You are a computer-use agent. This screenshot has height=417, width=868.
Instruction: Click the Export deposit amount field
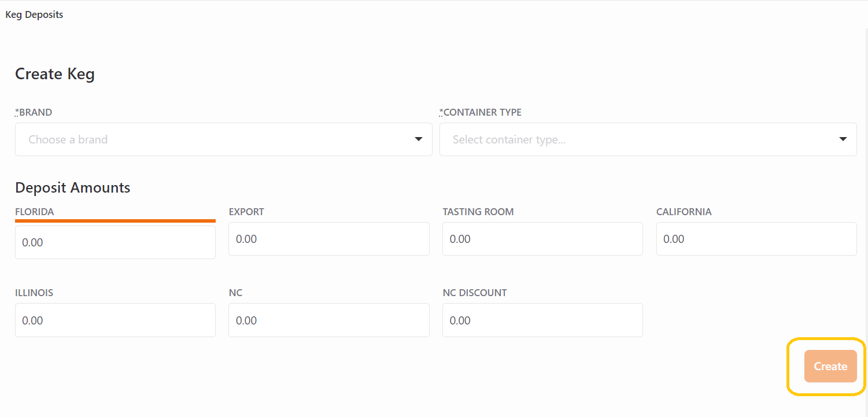[x=328, y=239]
